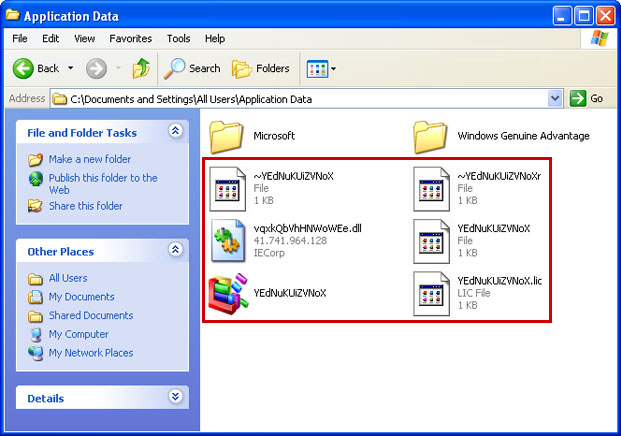This screenshot has height=436, width=621.
Task: Click the Make a new folder icon
Action: tap(35, 160)
